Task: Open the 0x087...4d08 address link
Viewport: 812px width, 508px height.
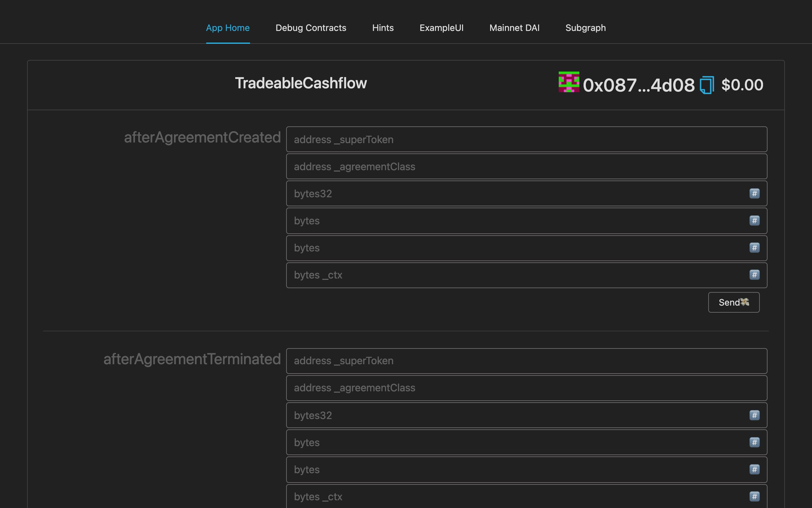Action: click(638, 85)
